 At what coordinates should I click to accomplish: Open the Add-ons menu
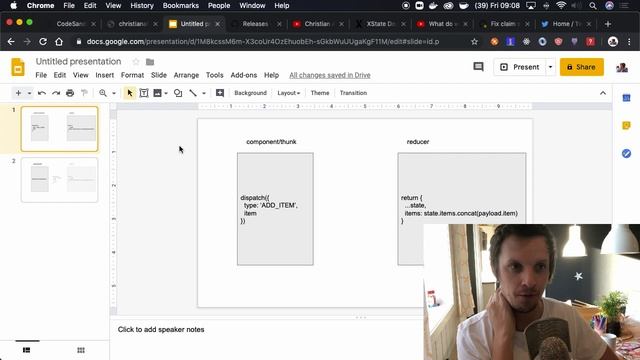tap(244, 75)
